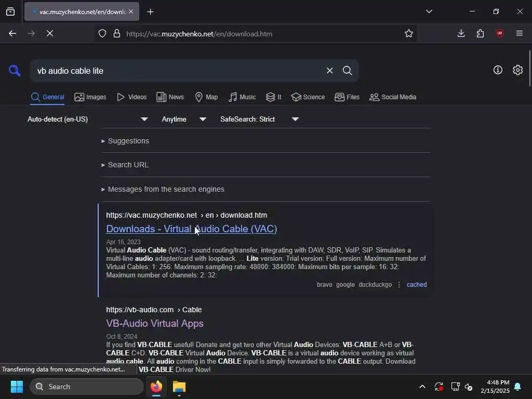
Task: Open the notifications bell icon
Action: click(x=518, y=387)
